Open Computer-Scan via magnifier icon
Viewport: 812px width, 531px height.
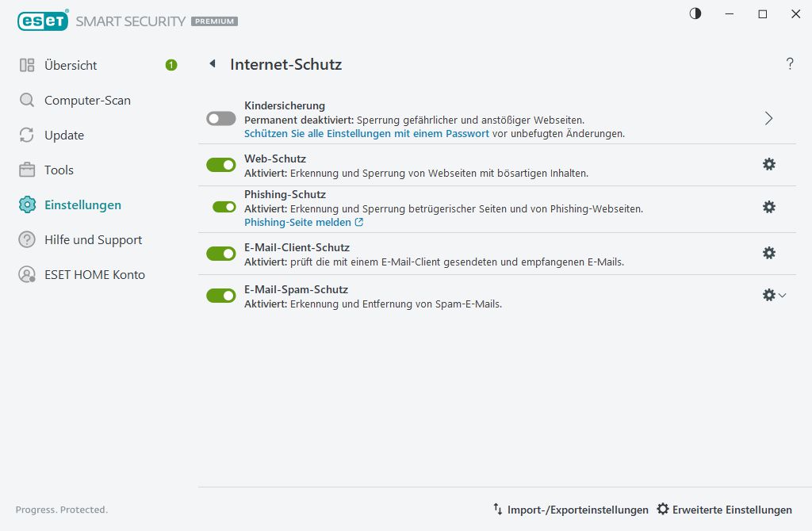pos(26,100)
